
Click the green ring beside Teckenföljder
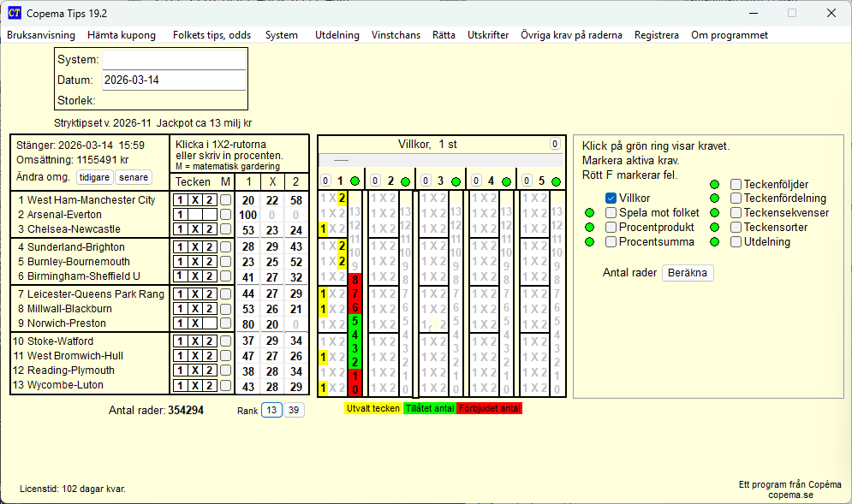click(x=715, y=184)
